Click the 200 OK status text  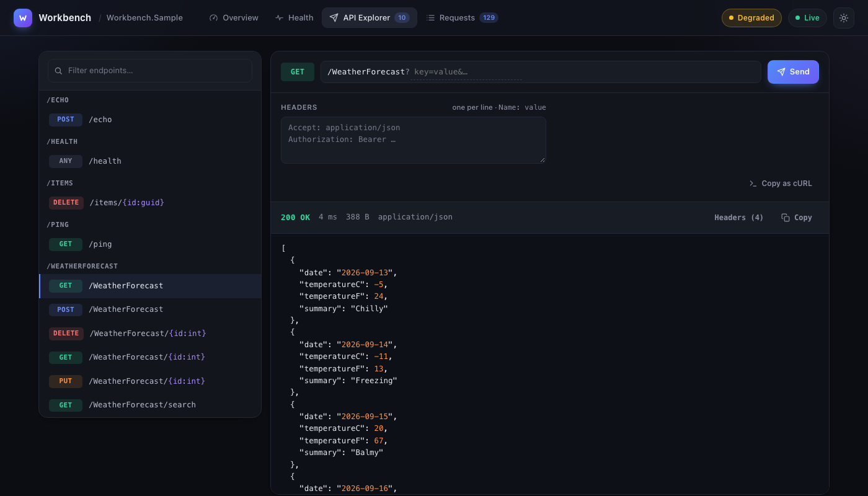[295, 218]
